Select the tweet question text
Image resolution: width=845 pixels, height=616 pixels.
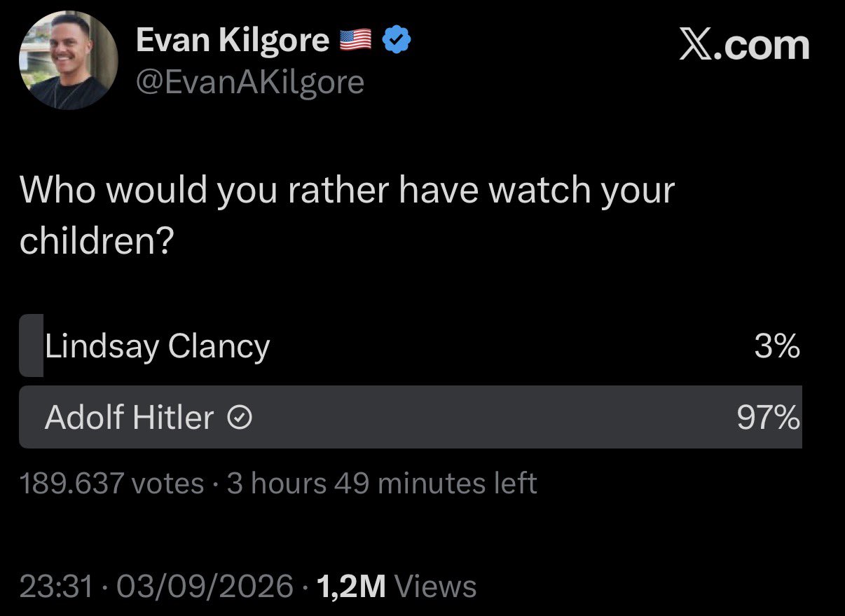[x=347, y=215]
